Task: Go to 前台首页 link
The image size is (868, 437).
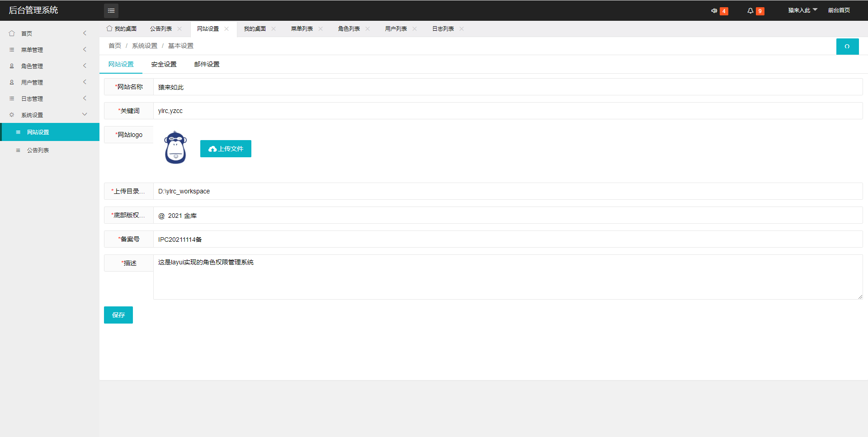Action: [839, 10]
